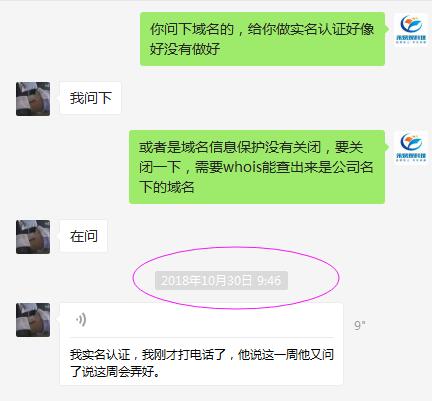Click text 下的域名 in second green bubble

167,187
